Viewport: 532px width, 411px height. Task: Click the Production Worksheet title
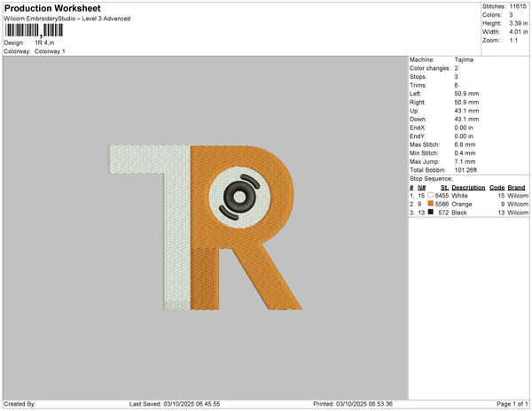[x=52, y=8]
